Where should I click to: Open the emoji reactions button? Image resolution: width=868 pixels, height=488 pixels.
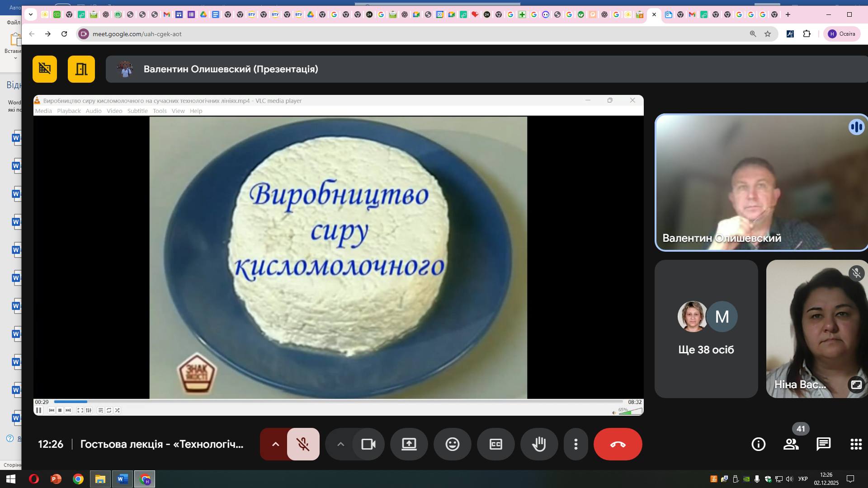[x=452, y=444]
